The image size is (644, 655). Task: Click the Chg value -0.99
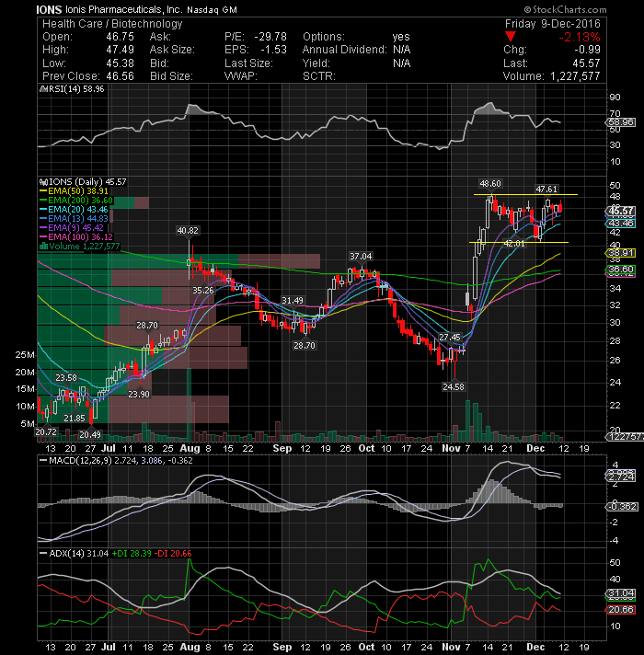(587, 50)
